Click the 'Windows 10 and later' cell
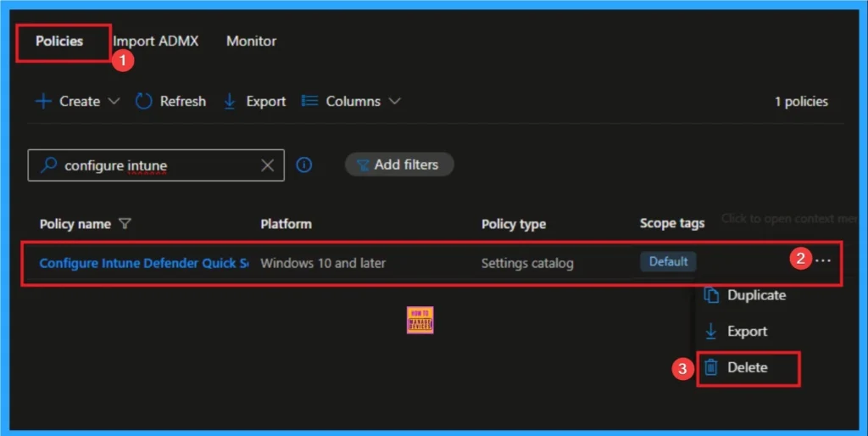Screen dimensions: 868x436 click(323, 263)
